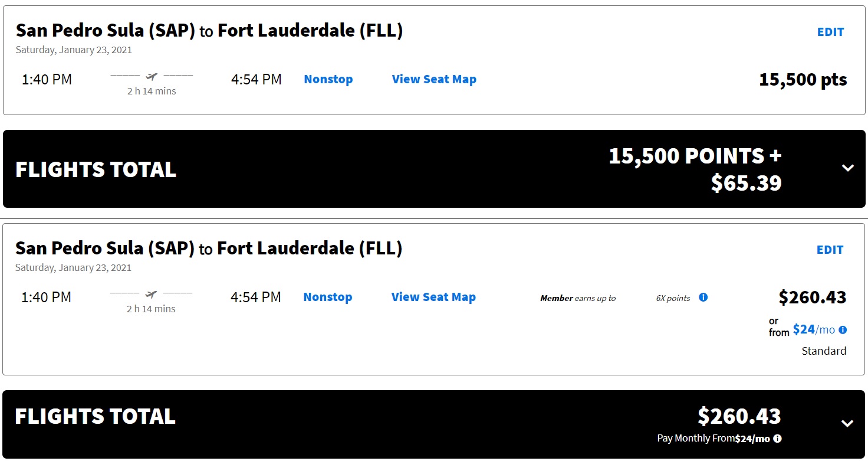The width and height of the screenshot is (868, 461).
Task: Click the airplane icon on the cash flight
Action: tap(152, 293)
